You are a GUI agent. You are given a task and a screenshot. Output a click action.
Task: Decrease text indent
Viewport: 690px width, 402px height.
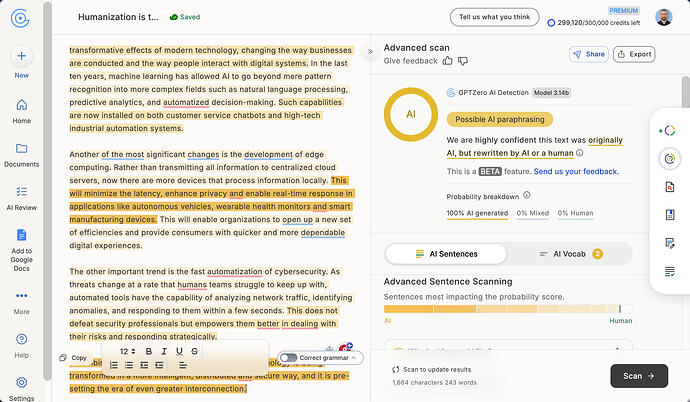click(144, 365)
